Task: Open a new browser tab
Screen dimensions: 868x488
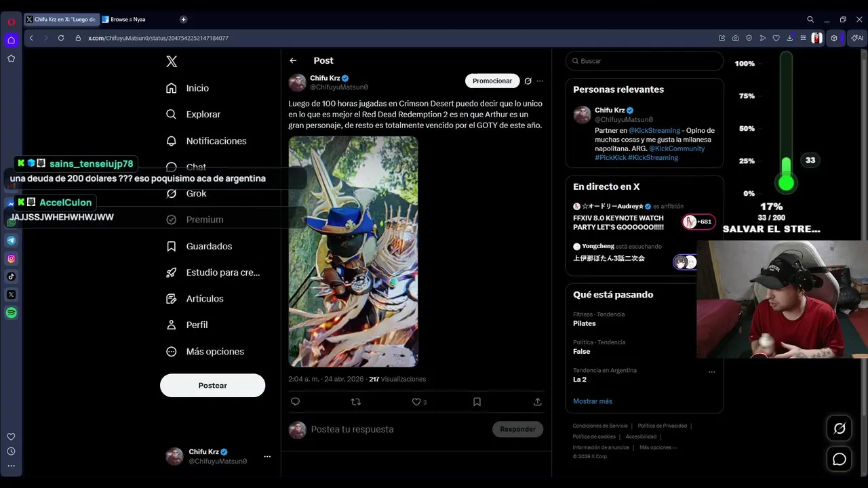Action: point(183,20)
